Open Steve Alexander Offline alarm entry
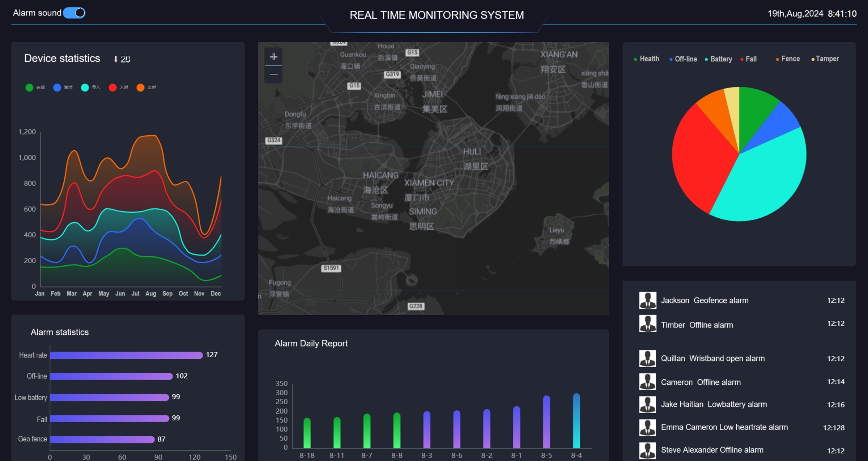 (x=712, y=450)
